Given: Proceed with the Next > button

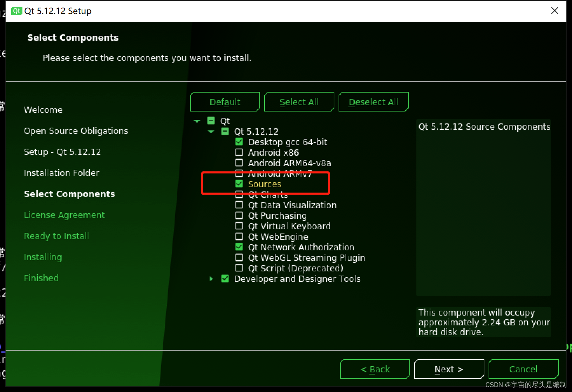Looking at the screenshot, I should pyautogui.click(x=449, y=369).
